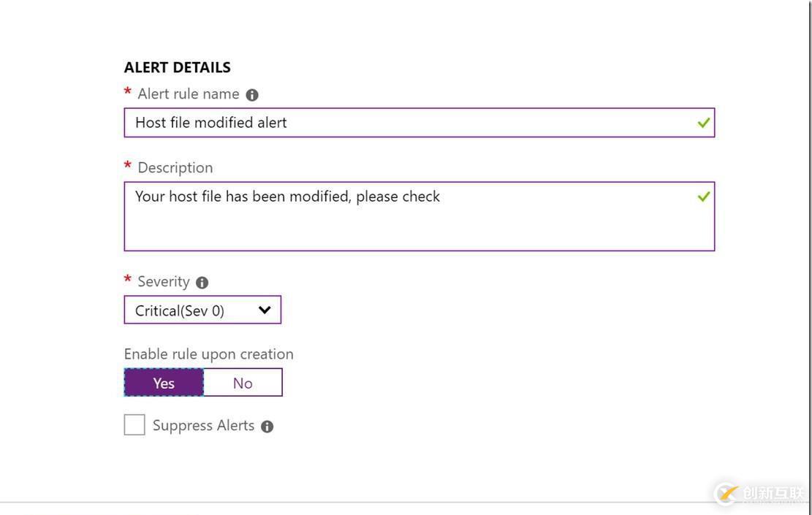Click the ALERT DETAILS section heading
This screenshot has width=812, height=515.
tap(177, 67)
